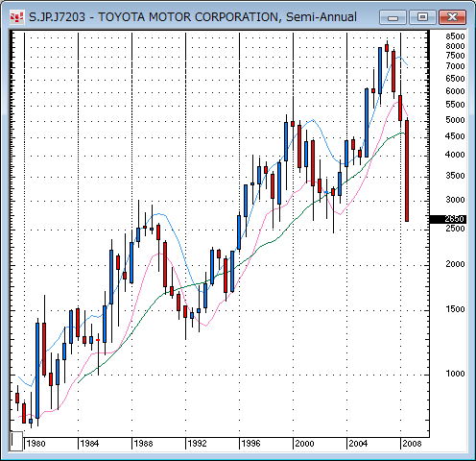Click the 4000 price axis label

455,155
